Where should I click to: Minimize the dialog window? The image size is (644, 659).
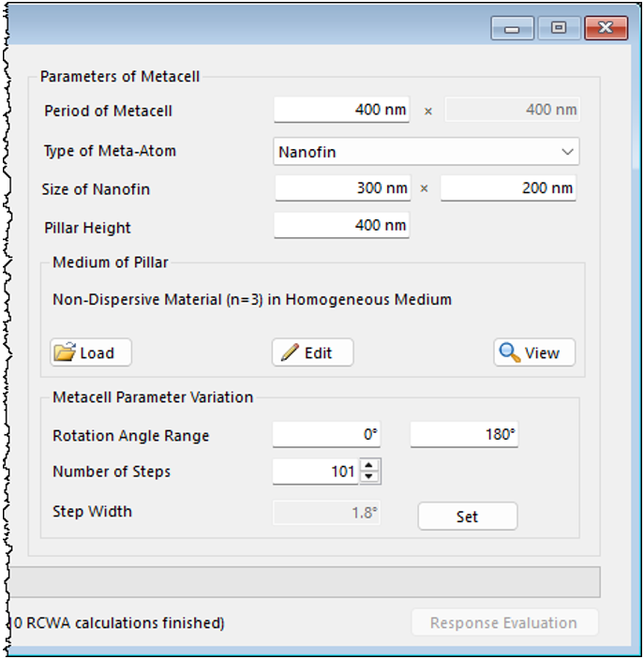pos(512,29)
